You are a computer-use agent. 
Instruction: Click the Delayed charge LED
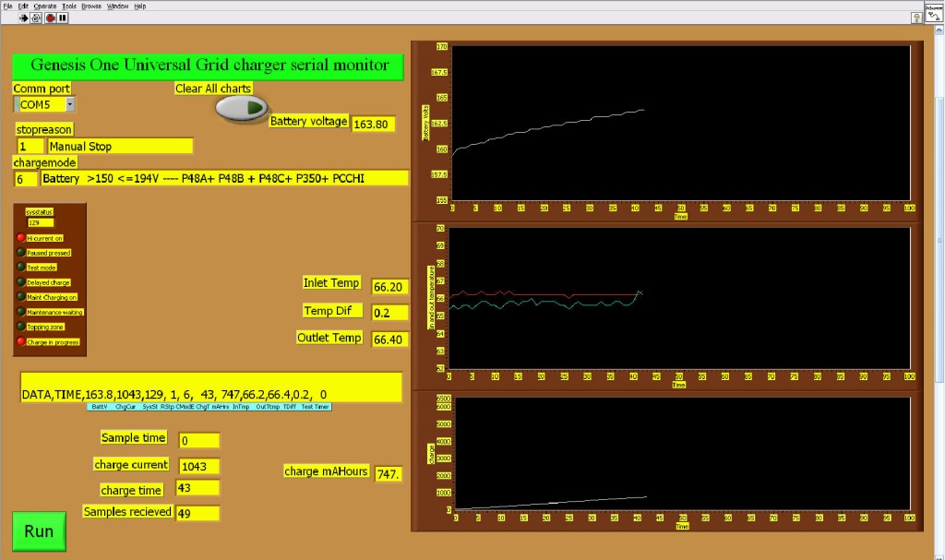point(21,281)
